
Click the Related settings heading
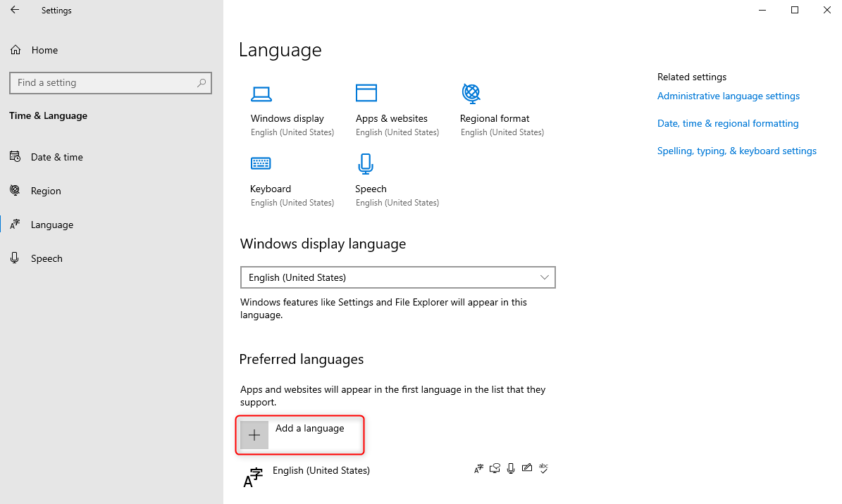692,77
